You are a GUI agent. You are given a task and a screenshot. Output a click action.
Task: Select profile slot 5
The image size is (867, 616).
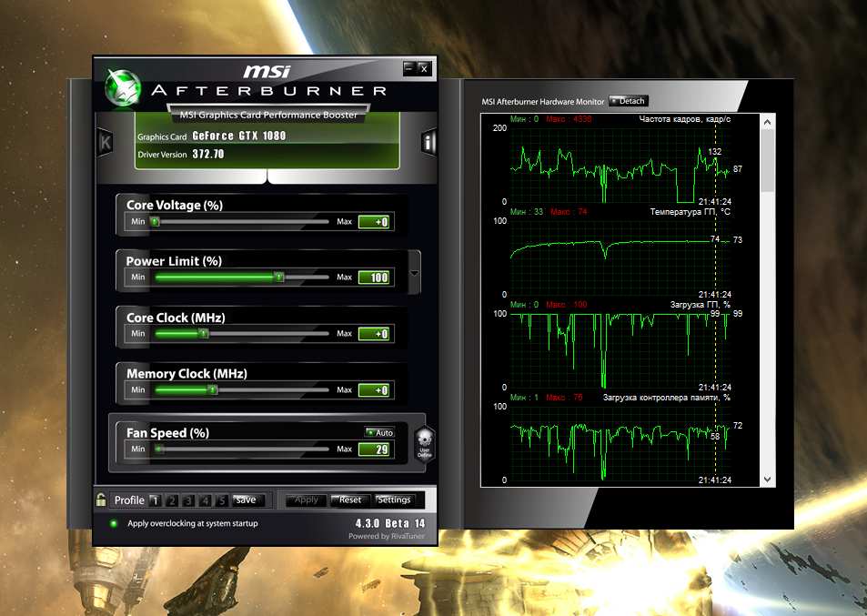tap(222, 500)
